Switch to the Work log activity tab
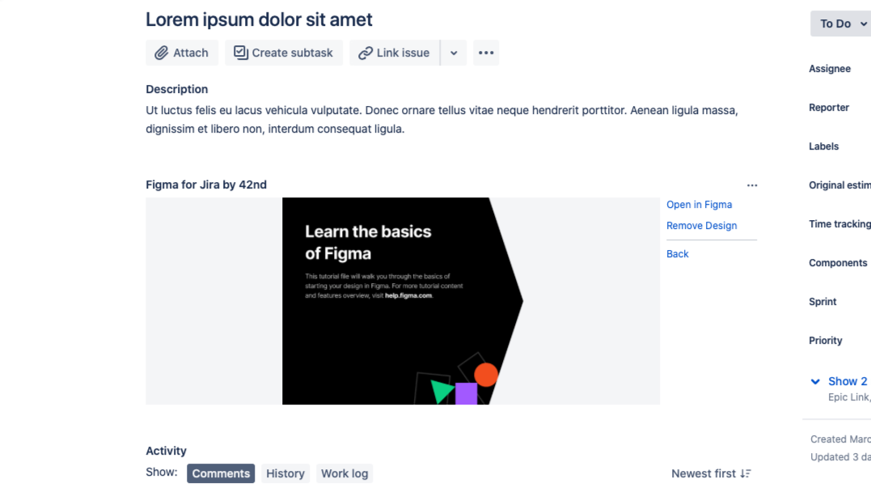This screenshot has height=496, width=871. coord(344,473)
